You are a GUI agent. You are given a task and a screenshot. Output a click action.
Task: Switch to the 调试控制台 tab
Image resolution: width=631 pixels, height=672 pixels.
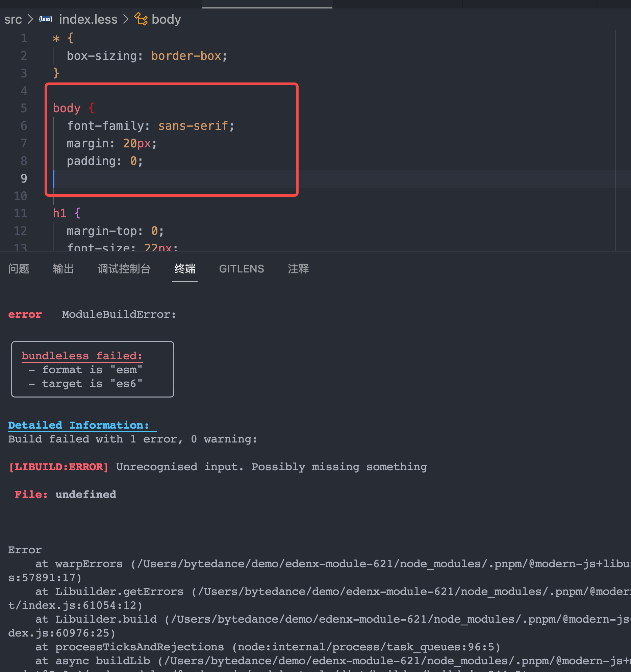(x=124, y=269)
